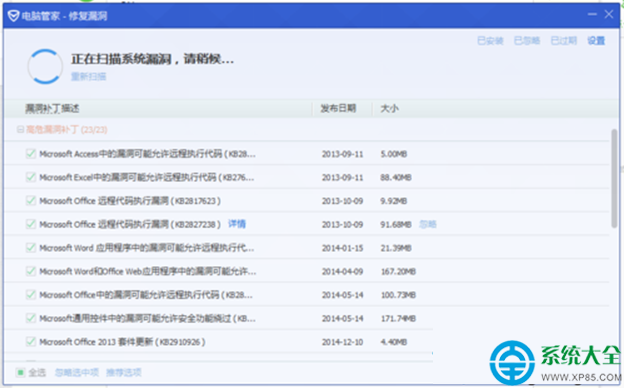This screenshot has height=388, width=624.
Task: Click the 88.40MB size cell
Action: click(396, 177)
